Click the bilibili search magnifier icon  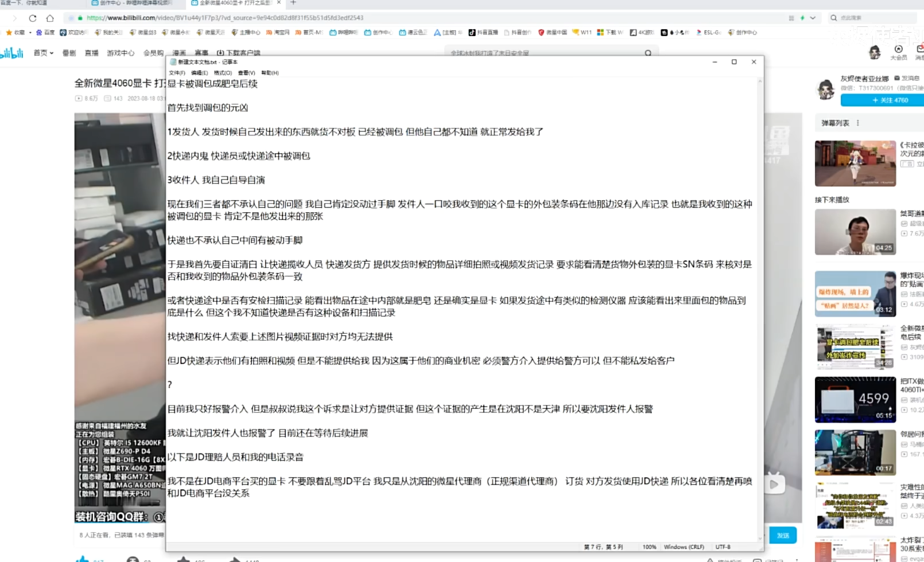[x=648, y=53]
